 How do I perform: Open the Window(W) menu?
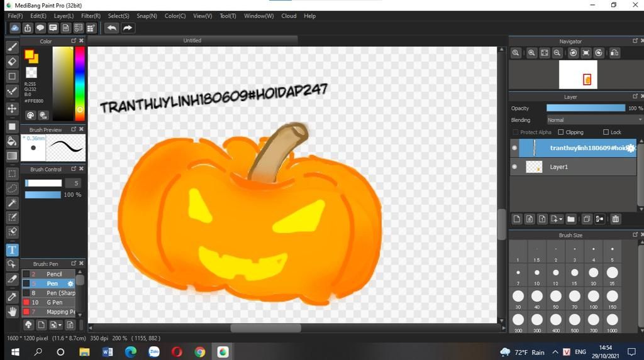click(x=258, y=16)
